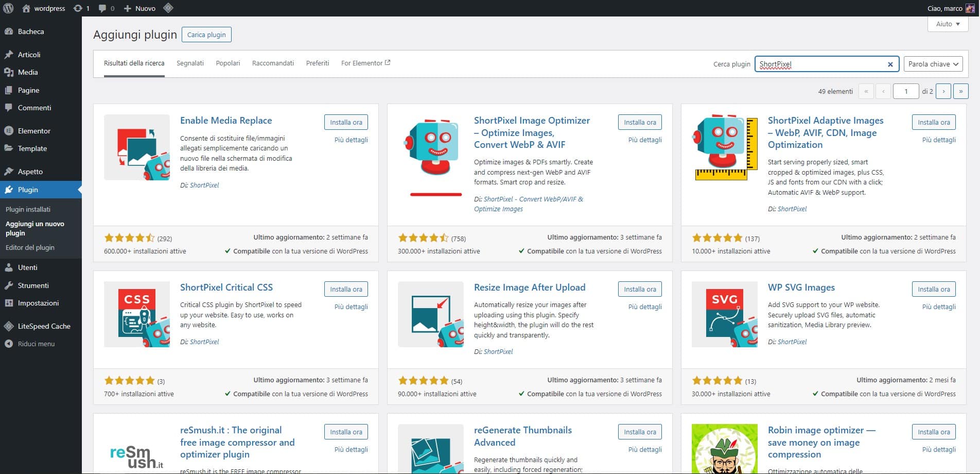View Più dettagli for WP SVG Images
The width and height of the screenshot is (980, 474).
939,307
